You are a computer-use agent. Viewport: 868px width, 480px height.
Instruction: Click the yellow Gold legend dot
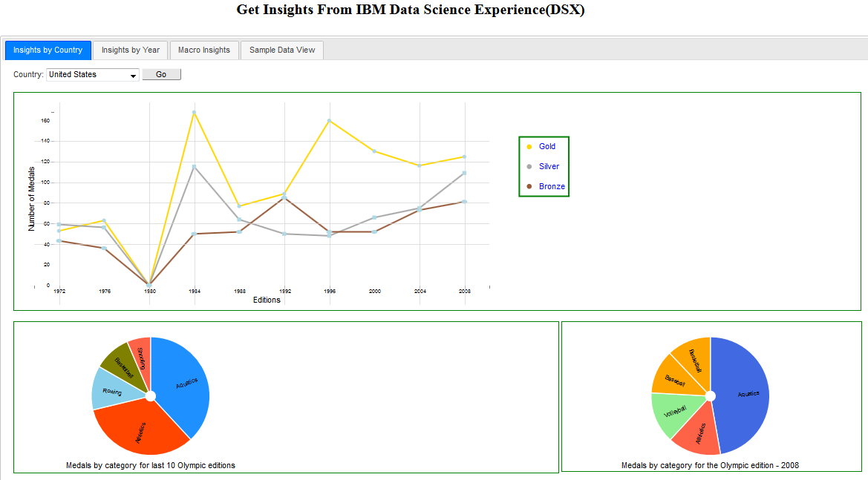(x=529, y=147)
